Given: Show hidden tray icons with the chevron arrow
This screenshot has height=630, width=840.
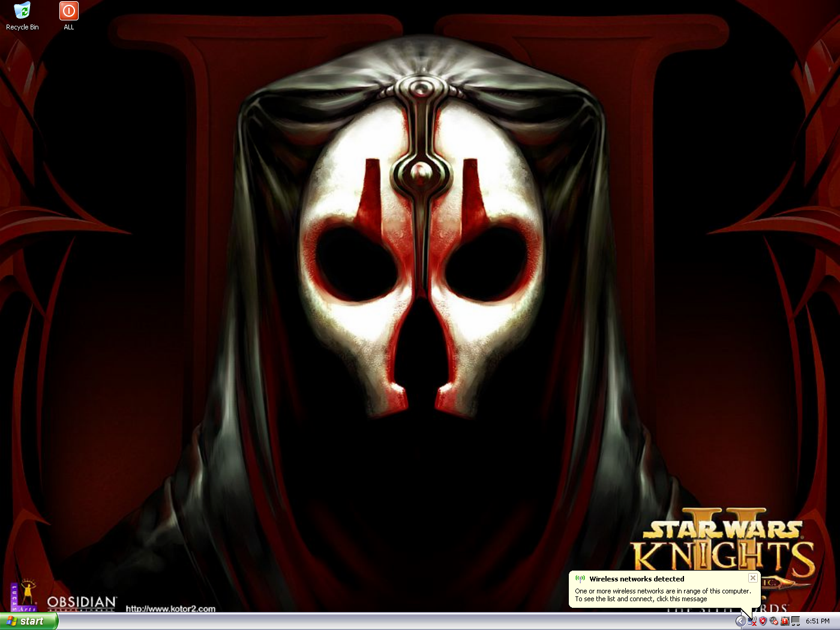Looking at the screenshot, I should [741, 622].
